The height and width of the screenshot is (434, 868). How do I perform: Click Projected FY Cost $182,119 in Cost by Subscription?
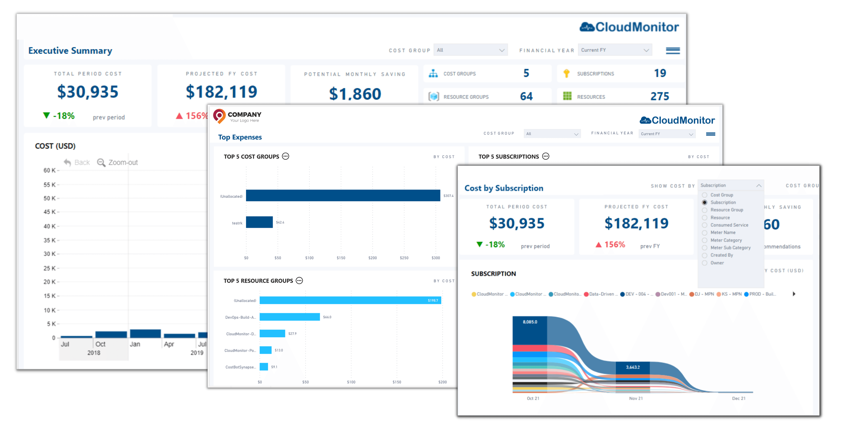tap(636, 223)
